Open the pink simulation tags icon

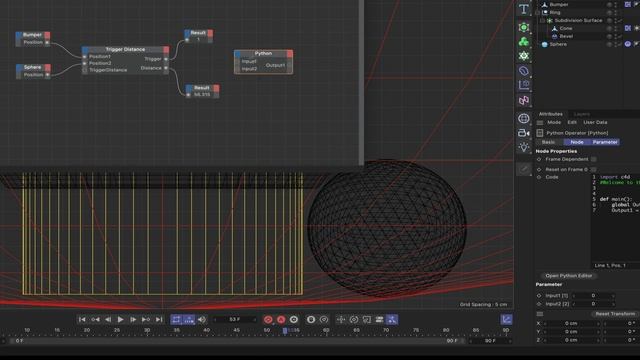point(524,100)
